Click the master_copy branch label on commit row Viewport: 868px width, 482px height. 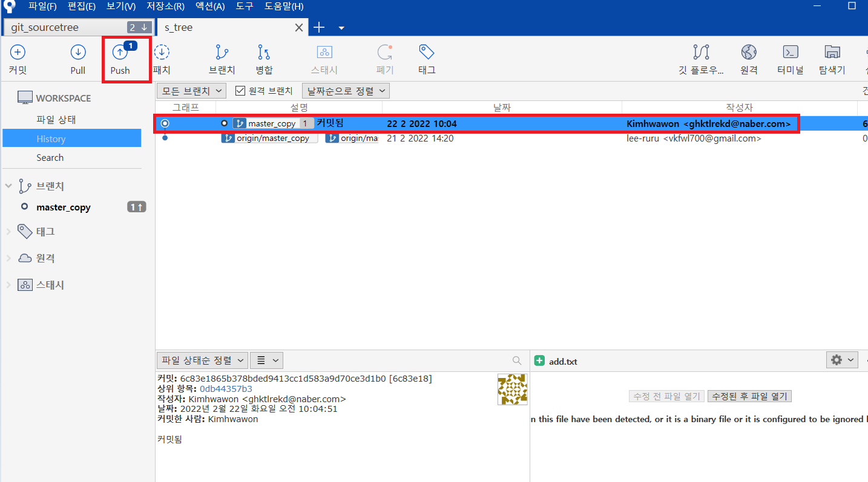(273, 123)
